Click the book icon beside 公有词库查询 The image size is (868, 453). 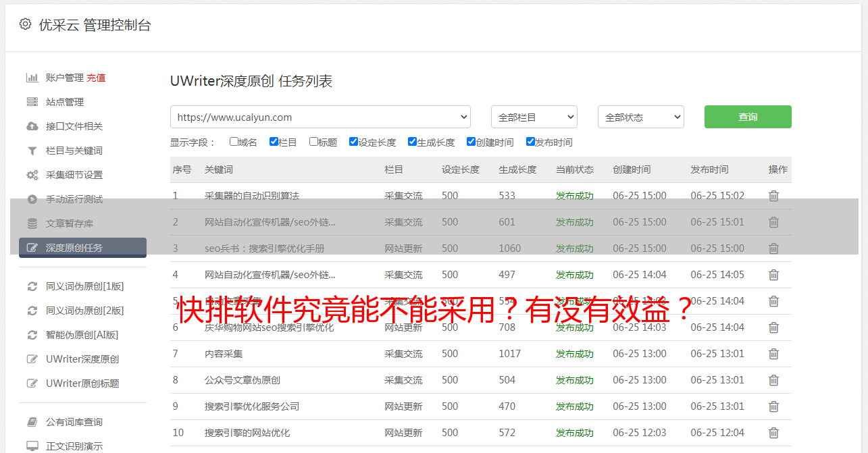[32, 422]
